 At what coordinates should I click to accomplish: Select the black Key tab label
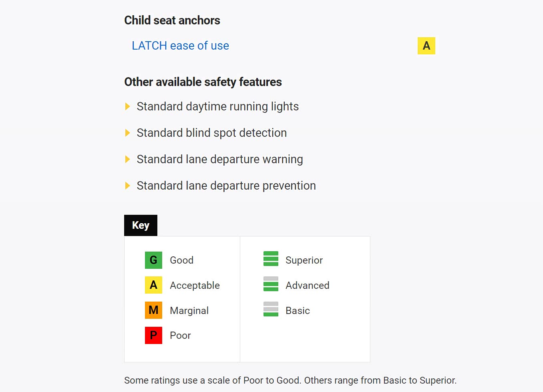point(141,225)
